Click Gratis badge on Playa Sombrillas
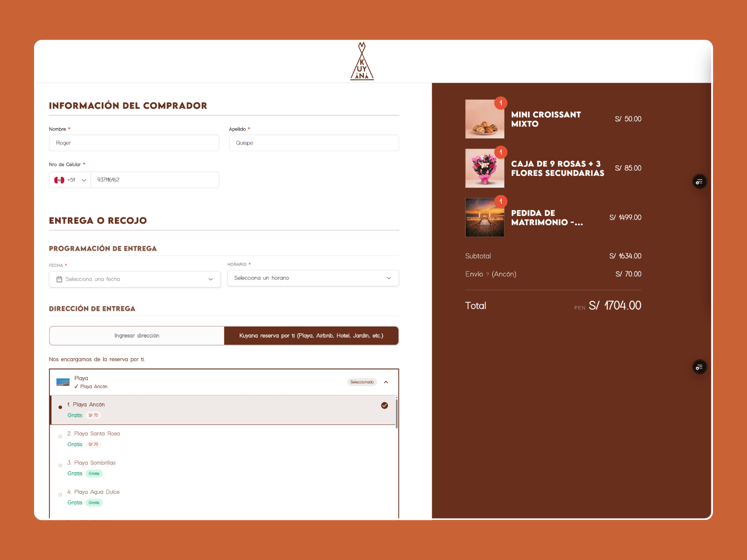Image resolution: width=747 pixels, height=560 pixels. [x=94, y=474]
